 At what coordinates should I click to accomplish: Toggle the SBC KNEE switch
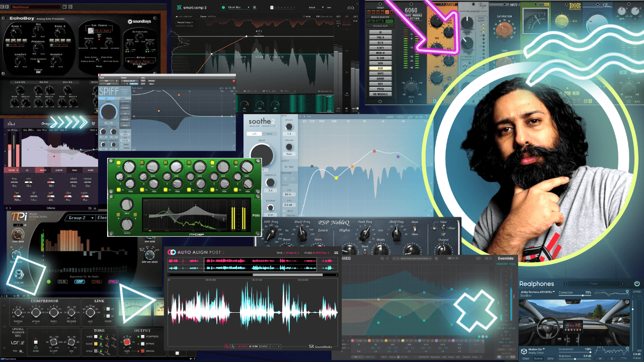click(x=96, y=336)
